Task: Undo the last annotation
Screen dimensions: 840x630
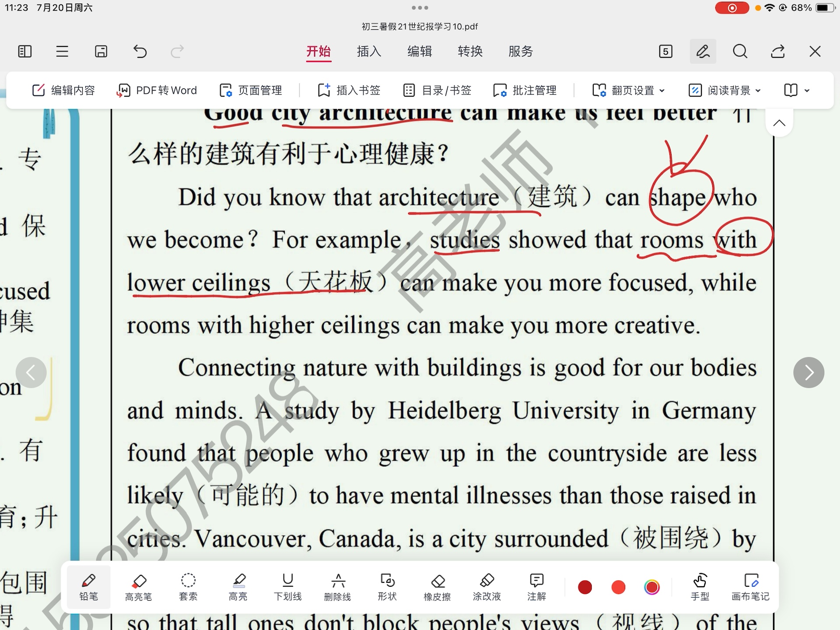Action: (x=140, y=52)
